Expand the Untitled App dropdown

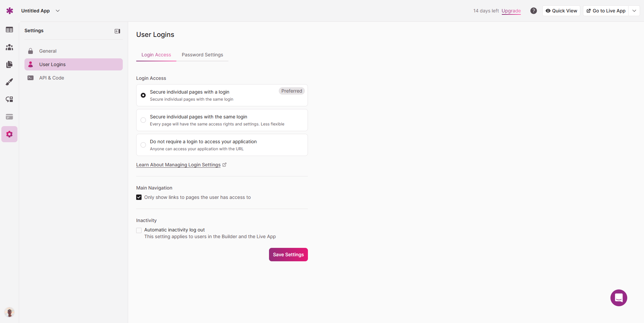tap(58, 11)
